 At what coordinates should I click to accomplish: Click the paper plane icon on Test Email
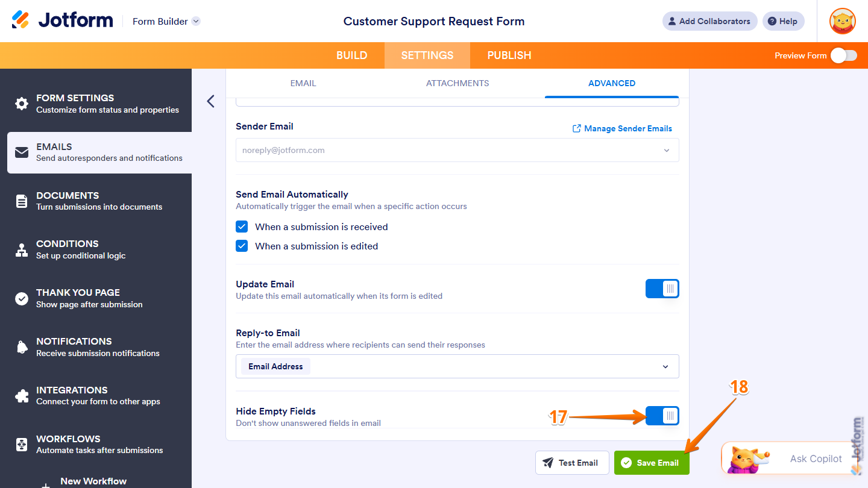point(548,463)
